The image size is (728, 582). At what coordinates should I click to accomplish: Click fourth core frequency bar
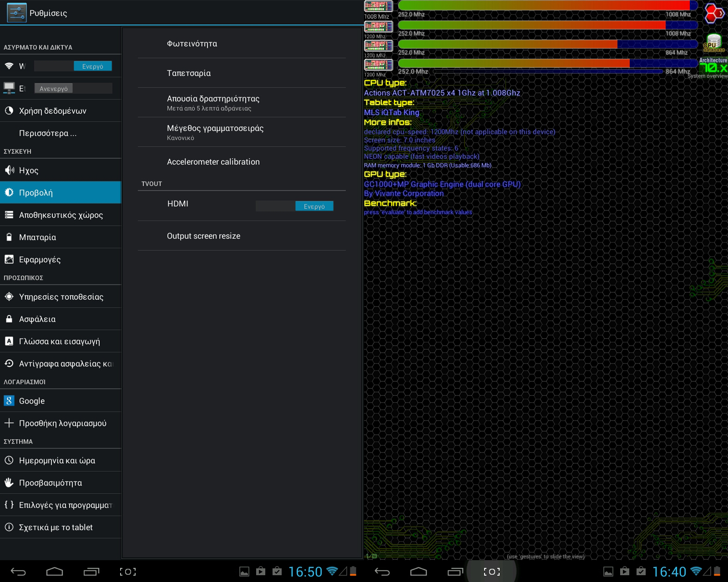548,63
